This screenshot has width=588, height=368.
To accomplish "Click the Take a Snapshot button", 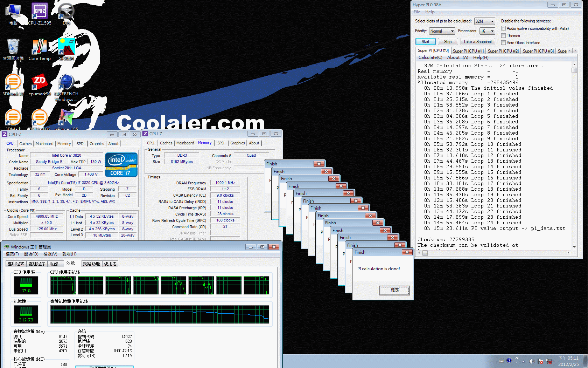I will click(477, 42).
